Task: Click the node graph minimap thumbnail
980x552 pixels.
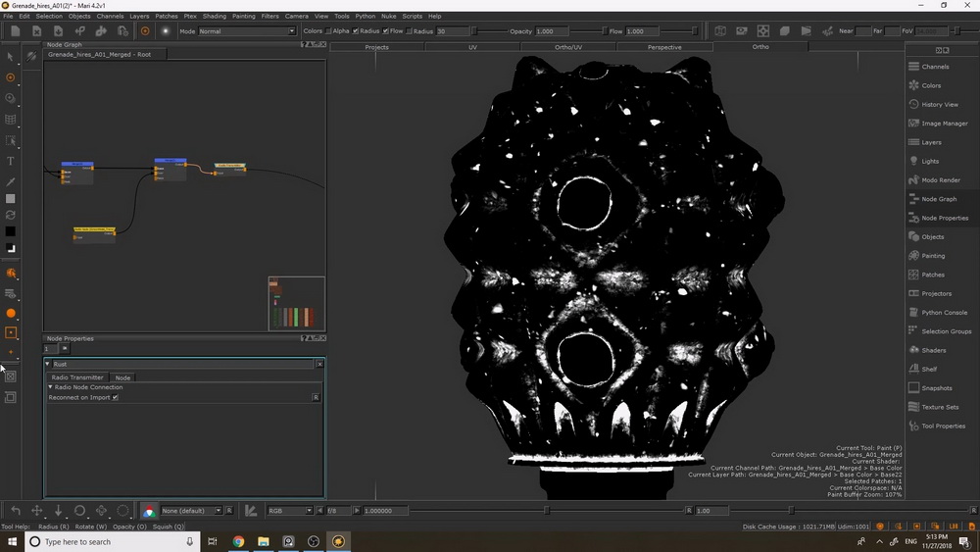Action: (x=297, y=303)
